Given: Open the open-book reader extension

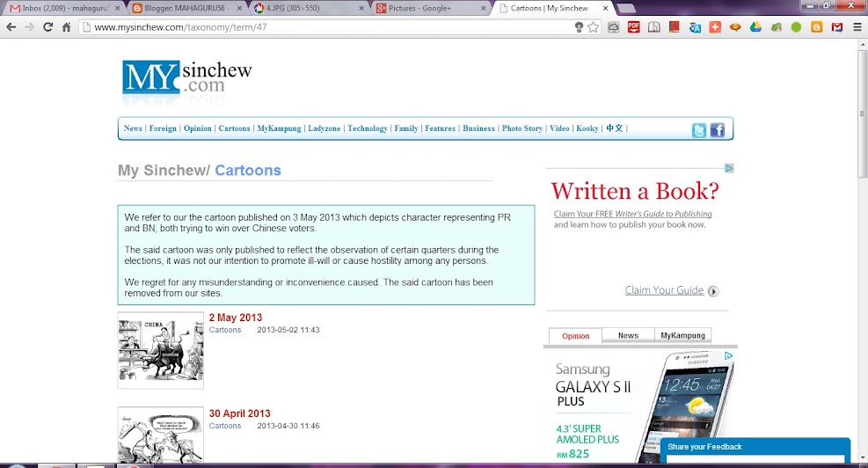Looking at the screenshot, I should pyautogui.click(x=653, y=27).
